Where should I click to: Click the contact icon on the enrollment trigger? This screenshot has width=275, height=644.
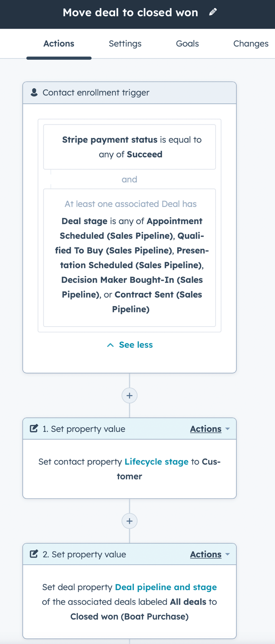pos(34,92)
